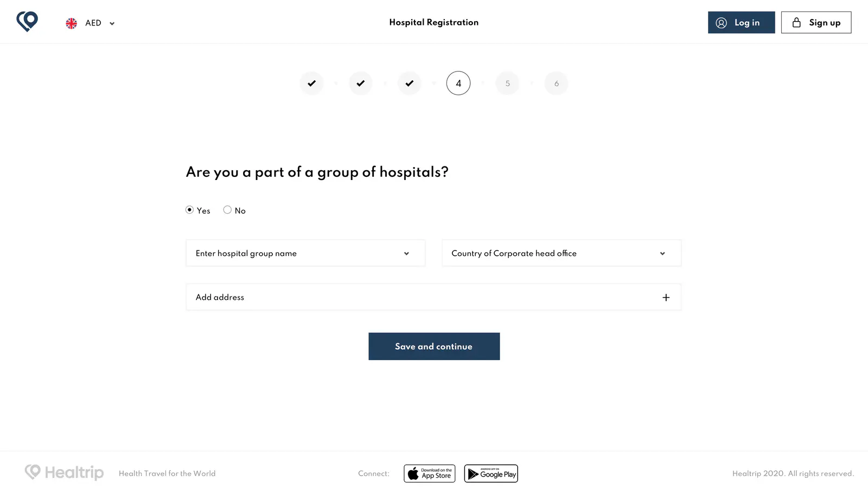Screen dimensions: 868x494
Task: Open the App Store download badge
Action: [x=430, y=473]
